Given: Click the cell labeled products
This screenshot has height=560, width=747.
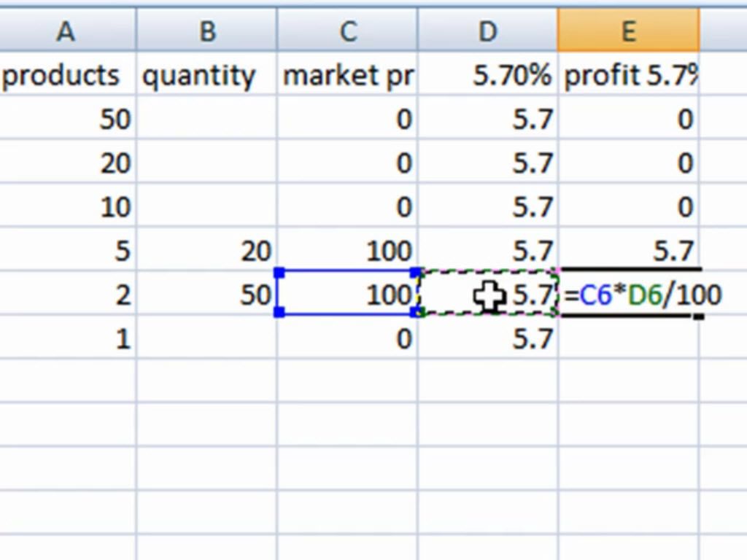Looking at the screenshot, I should pyautogui.click(x=66, y=74).
